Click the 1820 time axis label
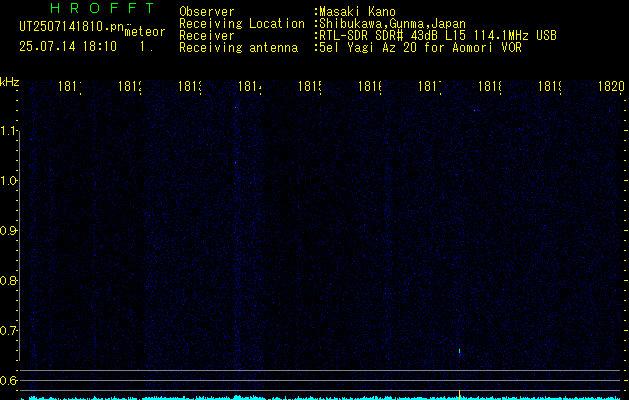 [611, 86]
